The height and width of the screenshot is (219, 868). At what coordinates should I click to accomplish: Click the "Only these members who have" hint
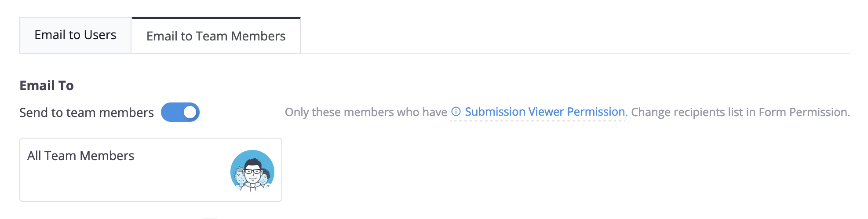tap(366, 112)
